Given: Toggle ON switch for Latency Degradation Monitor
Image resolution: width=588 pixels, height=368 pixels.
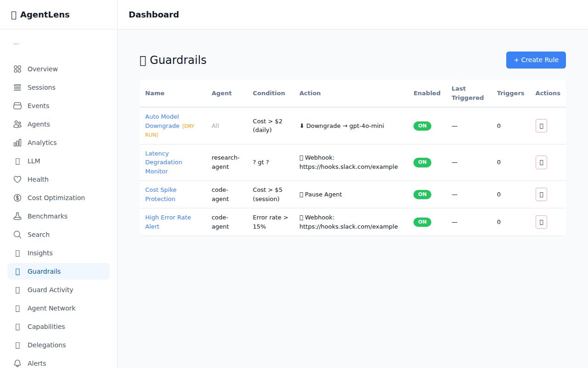Looking at the screenshot, I should coord(422,162).
